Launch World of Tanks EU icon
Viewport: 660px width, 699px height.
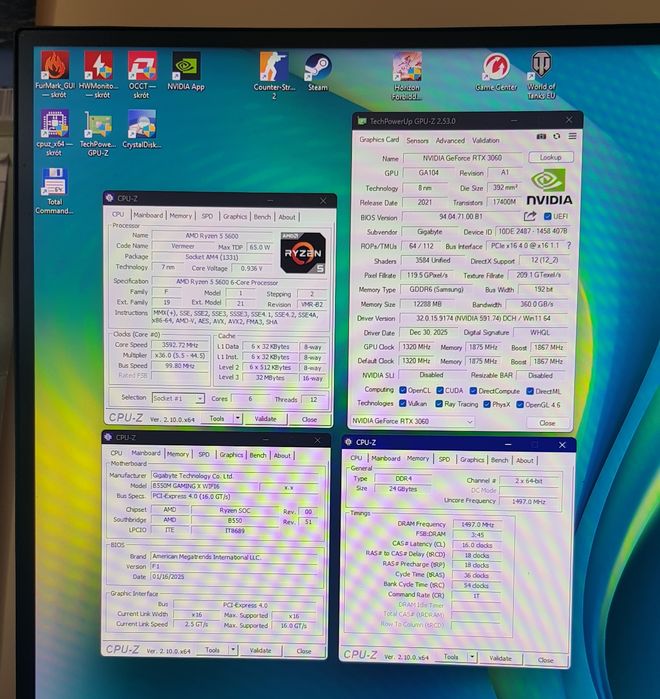541,75
